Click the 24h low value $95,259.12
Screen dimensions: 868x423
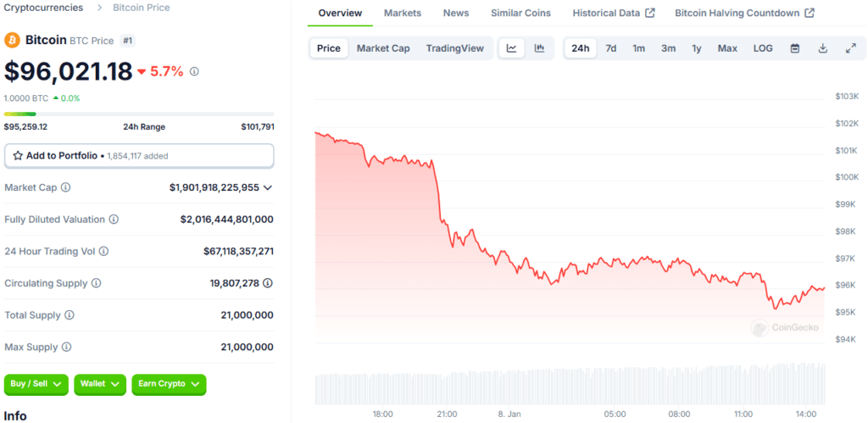click(25, 127)
